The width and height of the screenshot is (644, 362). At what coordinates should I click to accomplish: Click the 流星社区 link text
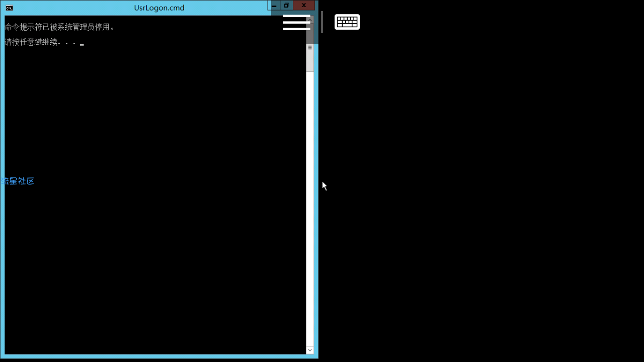(18, 181)
